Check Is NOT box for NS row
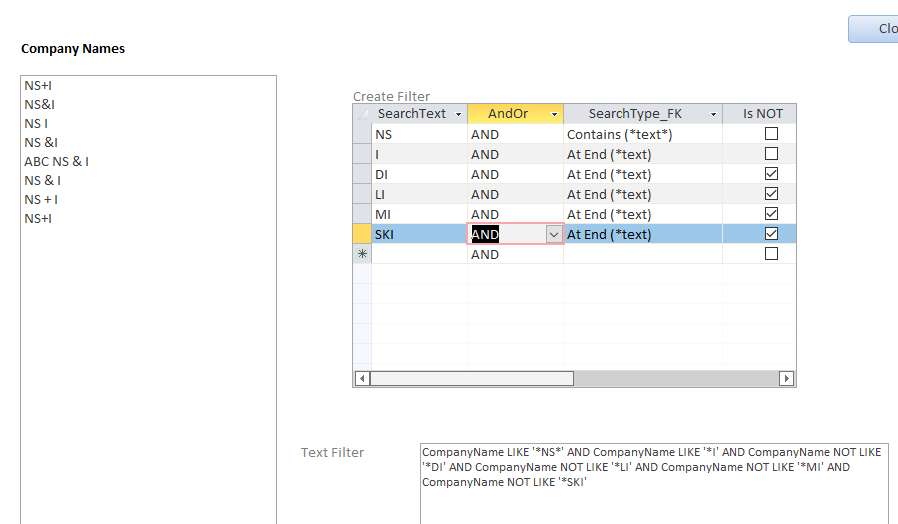Image resolution: width=898 pixels, height=524 pixels. 771,133
